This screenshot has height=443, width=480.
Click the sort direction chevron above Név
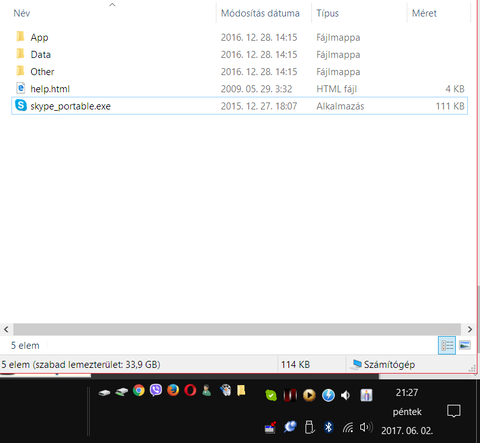[112, 5]
